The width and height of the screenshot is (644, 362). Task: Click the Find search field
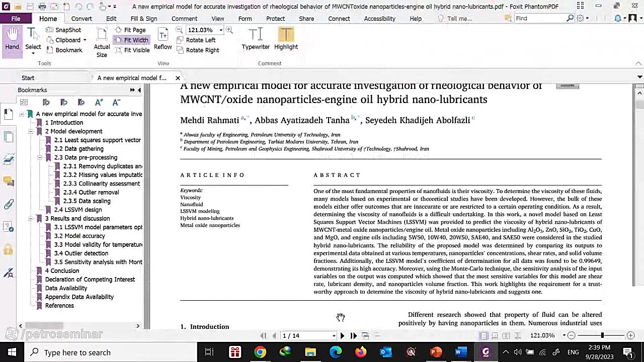(x=539, y=19)
